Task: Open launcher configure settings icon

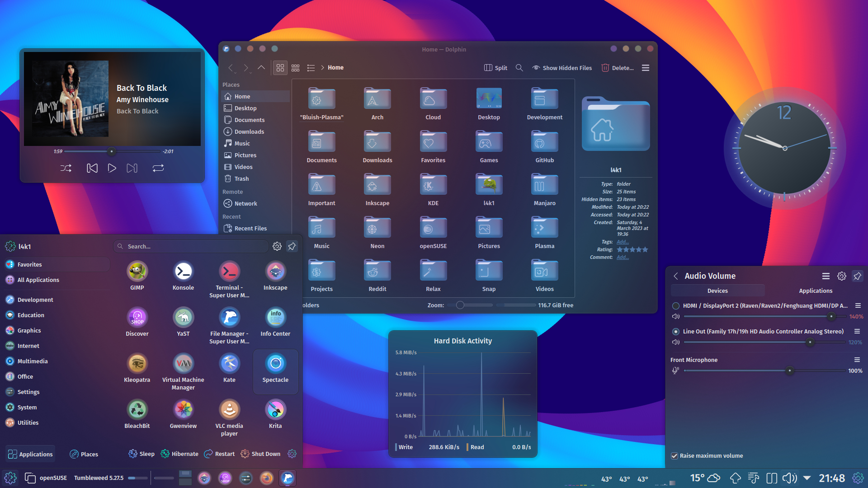Action: click(x=277, y=246)
